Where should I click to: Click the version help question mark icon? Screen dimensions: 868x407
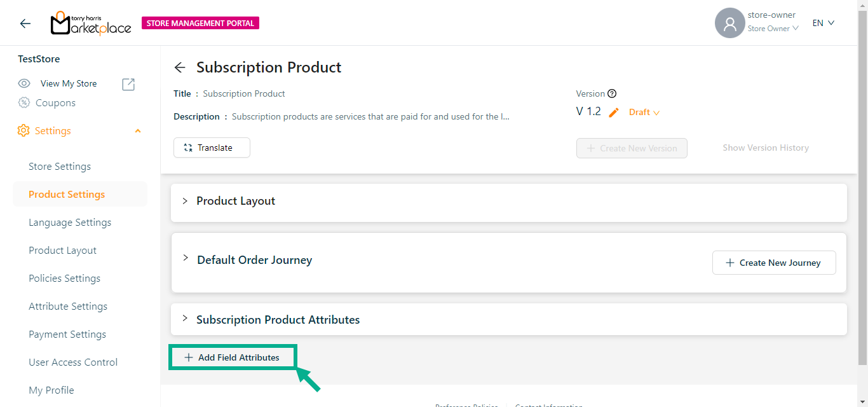[612, 93]
